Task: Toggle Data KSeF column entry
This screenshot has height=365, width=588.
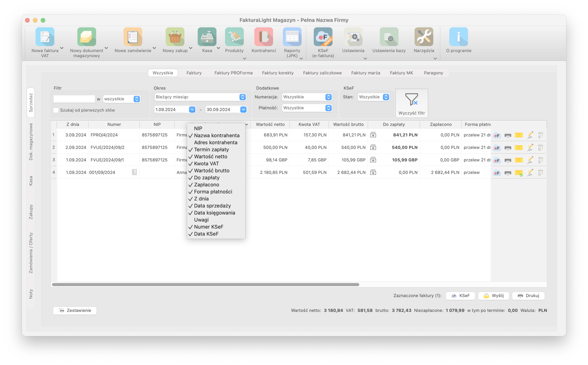Action: (x=216, y=234)
